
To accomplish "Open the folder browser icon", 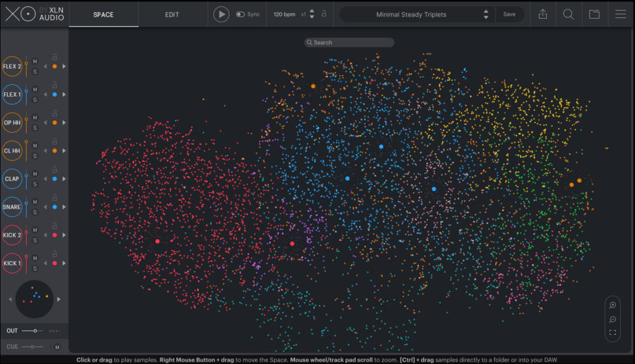I will click(594, 14).
